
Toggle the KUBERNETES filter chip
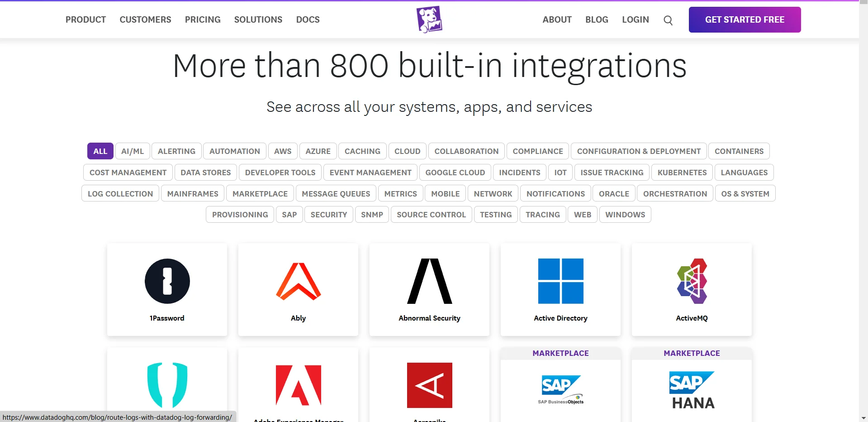point(682,172)
